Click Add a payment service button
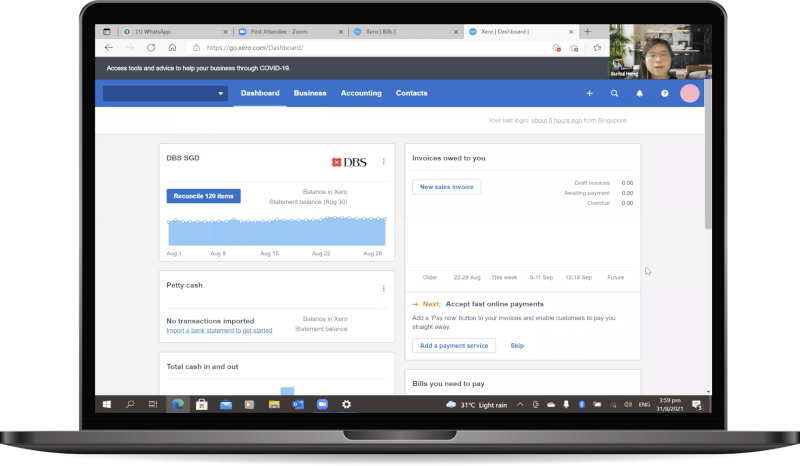The image size is (800, 466). (x=454, y=346)
